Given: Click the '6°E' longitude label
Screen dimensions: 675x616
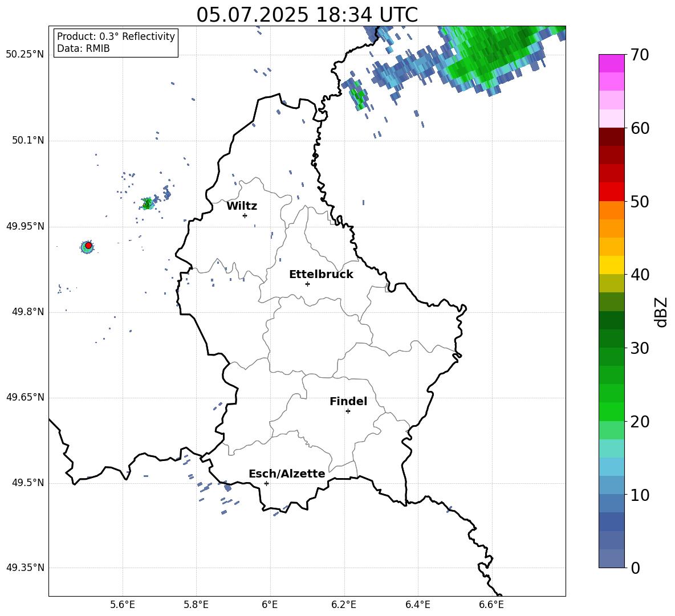Looking at the screenshot, I should pos(270,605).
